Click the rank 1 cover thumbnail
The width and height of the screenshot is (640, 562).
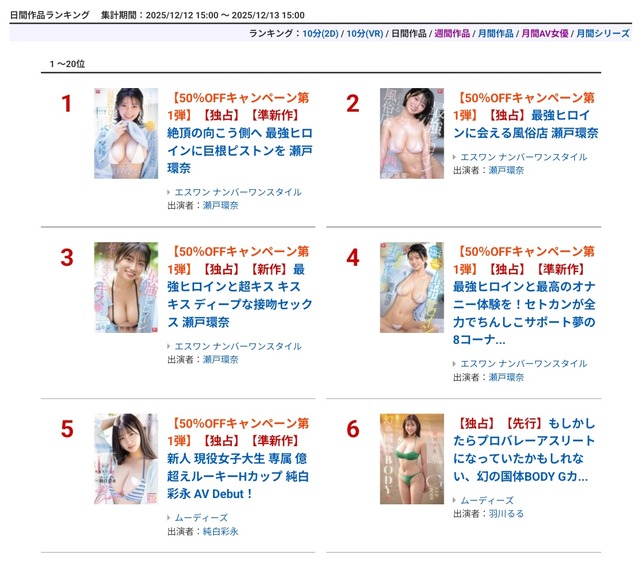[126, 133]
